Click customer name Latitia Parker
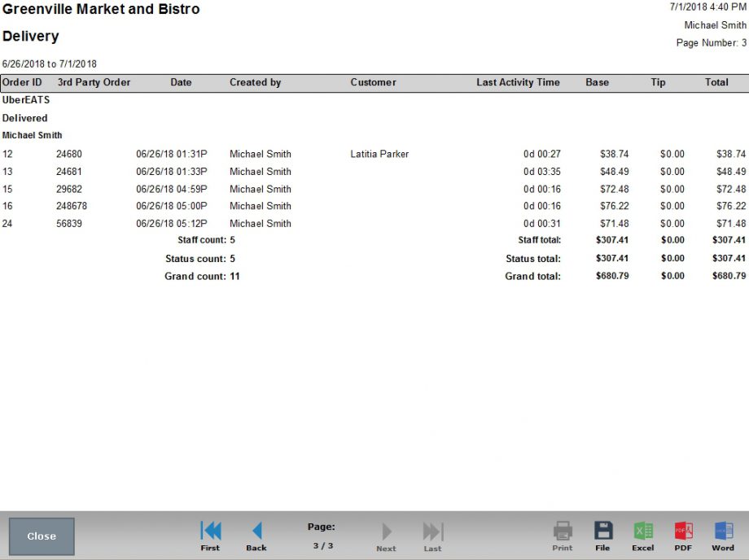Viewport: 749px width, 560px height. [380, 154]
